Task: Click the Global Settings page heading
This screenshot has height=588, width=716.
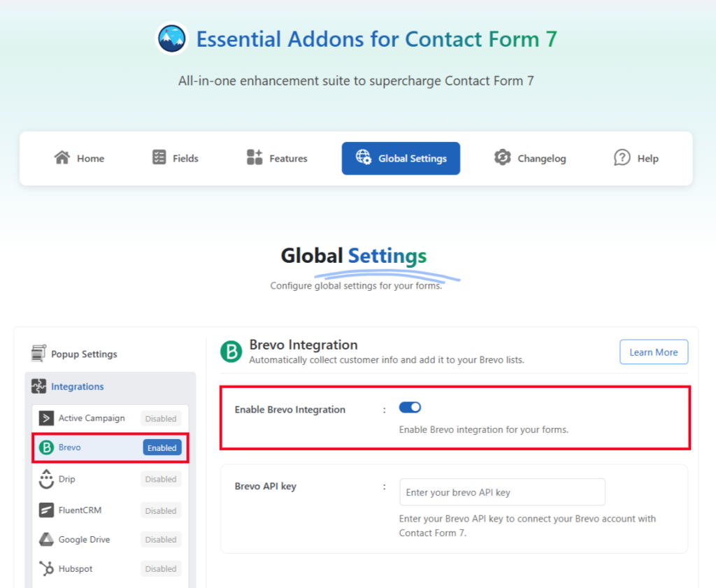Action: (354, 256)
